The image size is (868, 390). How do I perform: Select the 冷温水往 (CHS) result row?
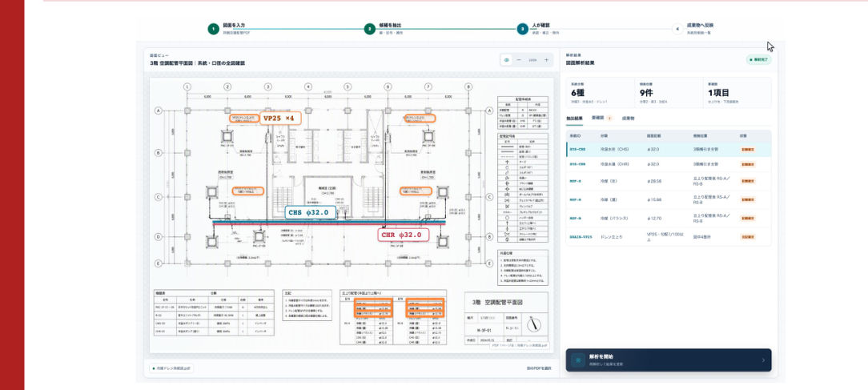tap(668, 149)
